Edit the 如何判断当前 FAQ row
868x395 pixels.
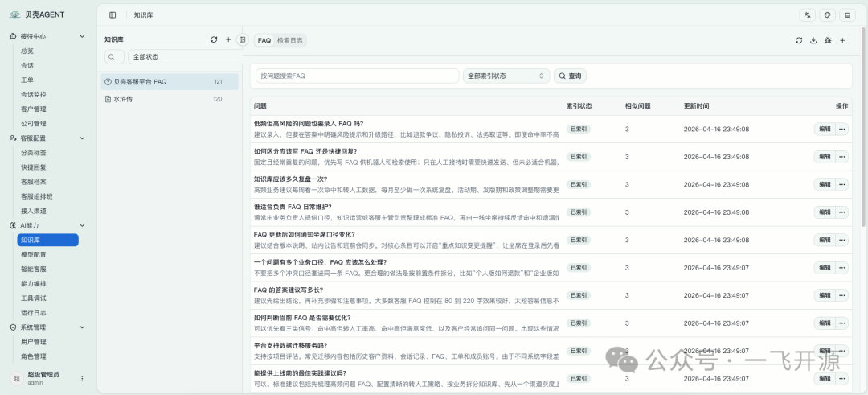pyautogui.click(x=825, y=323)
